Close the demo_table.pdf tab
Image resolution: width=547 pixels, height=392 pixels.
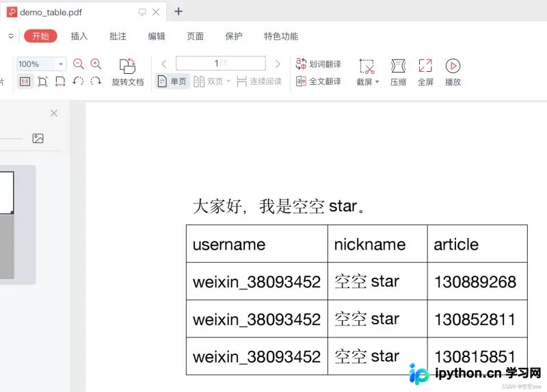pos(156,12)
